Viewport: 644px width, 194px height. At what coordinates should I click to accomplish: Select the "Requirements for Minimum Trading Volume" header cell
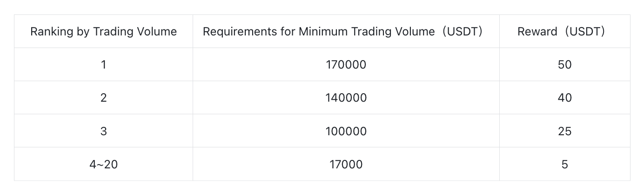(x=346, y=32)
